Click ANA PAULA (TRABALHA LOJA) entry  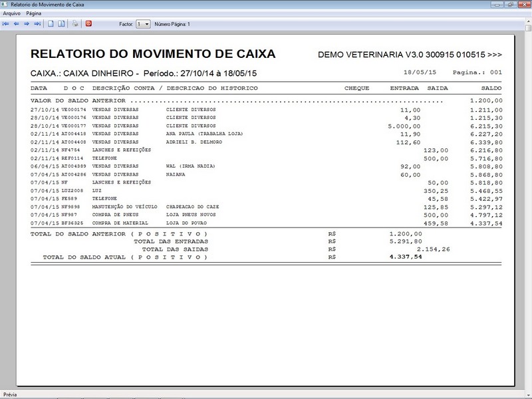(x=205, y=134)
